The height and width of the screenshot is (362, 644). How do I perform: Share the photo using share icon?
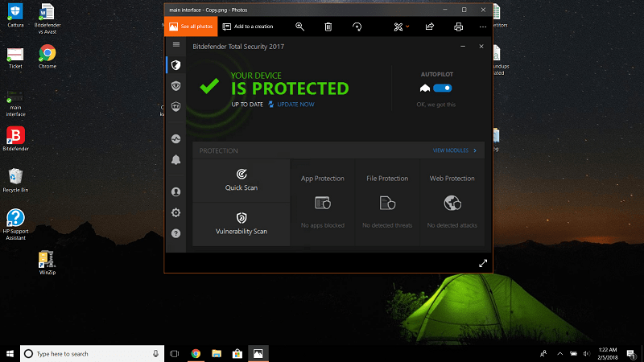[x=430, y=27]
